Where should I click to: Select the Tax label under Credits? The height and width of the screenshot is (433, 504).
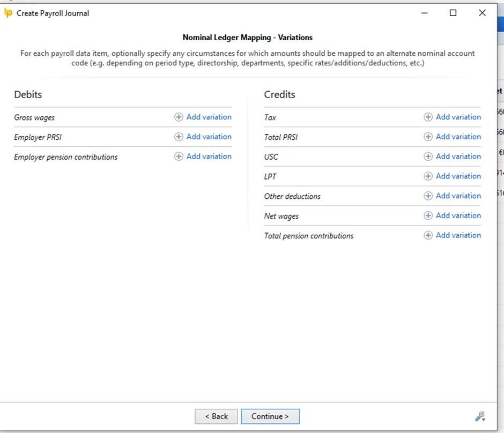pos(270,117)
